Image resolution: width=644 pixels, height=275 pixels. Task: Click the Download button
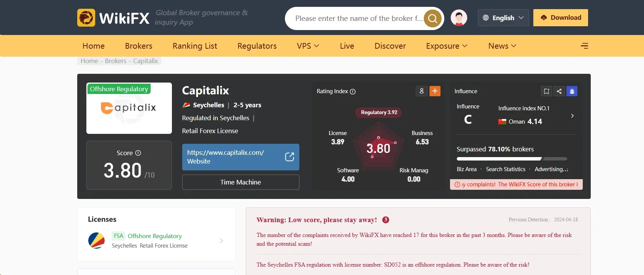[x=561, y=18]
